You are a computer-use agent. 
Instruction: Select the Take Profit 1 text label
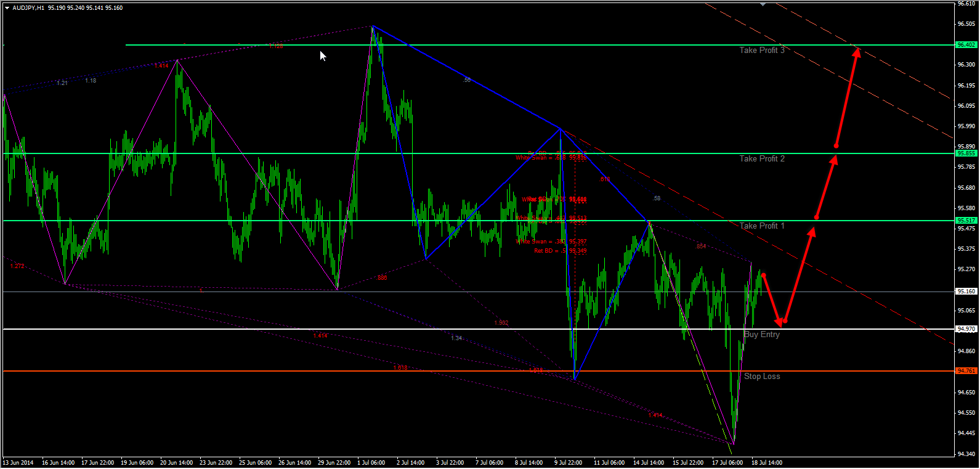762,226
